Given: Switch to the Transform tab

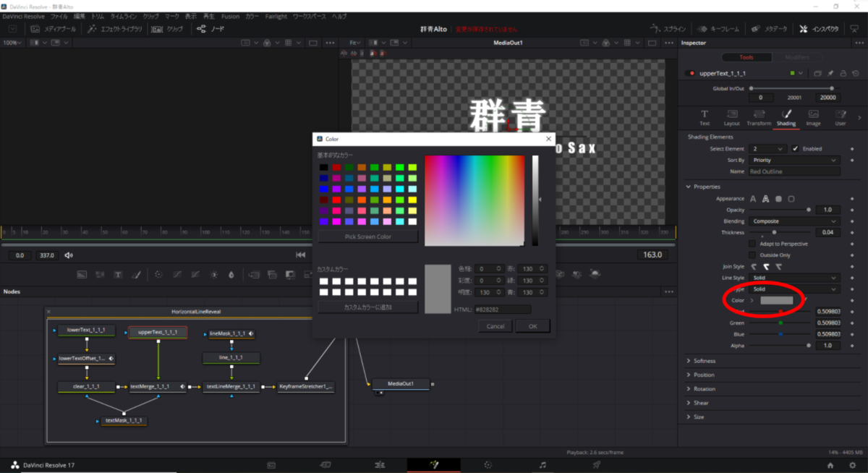Looking at the screenshot, I should 759,118.
